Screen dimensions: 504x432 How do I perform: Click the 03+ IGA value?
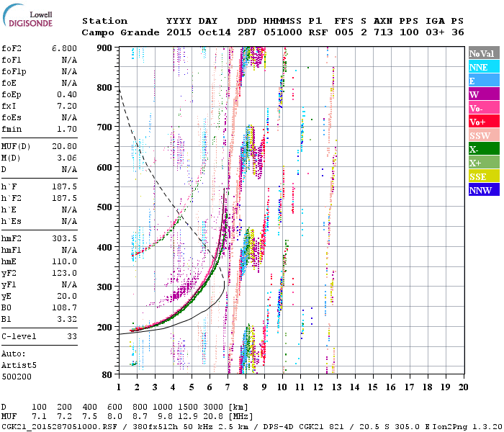[435, 32]
